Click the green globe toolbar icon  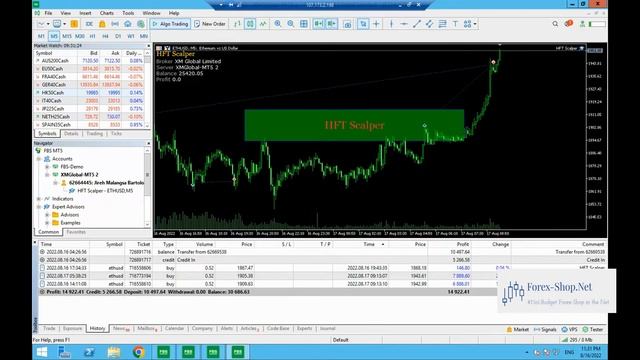click(x=141, y=24)
